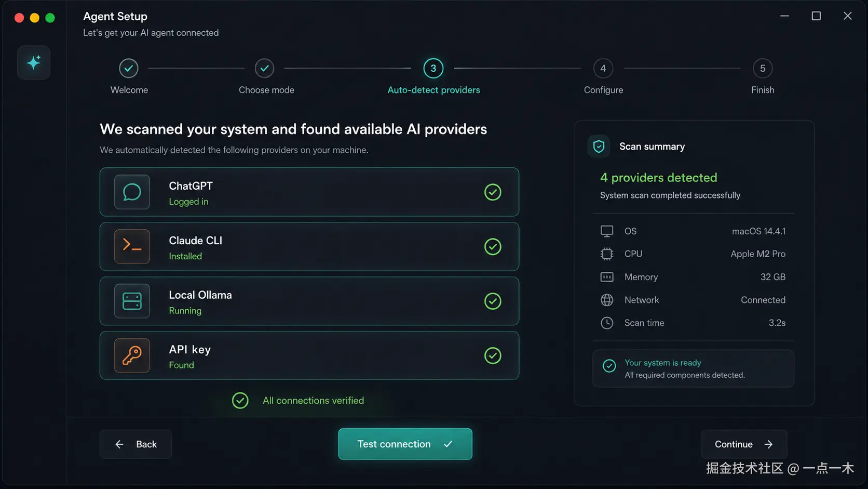
Task: Click the left arrow icon in Back button
Action: click(x=119, y=444)
